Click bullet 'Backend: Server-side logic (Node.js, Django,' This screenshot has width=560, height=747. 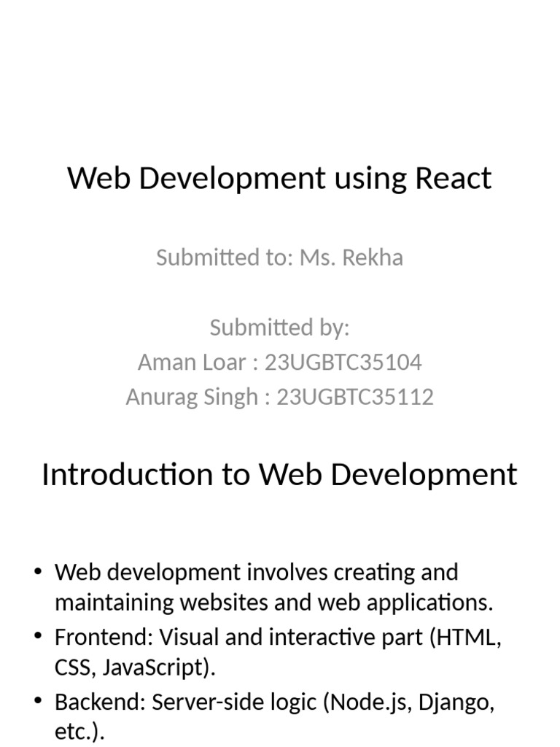pos(275,703)
